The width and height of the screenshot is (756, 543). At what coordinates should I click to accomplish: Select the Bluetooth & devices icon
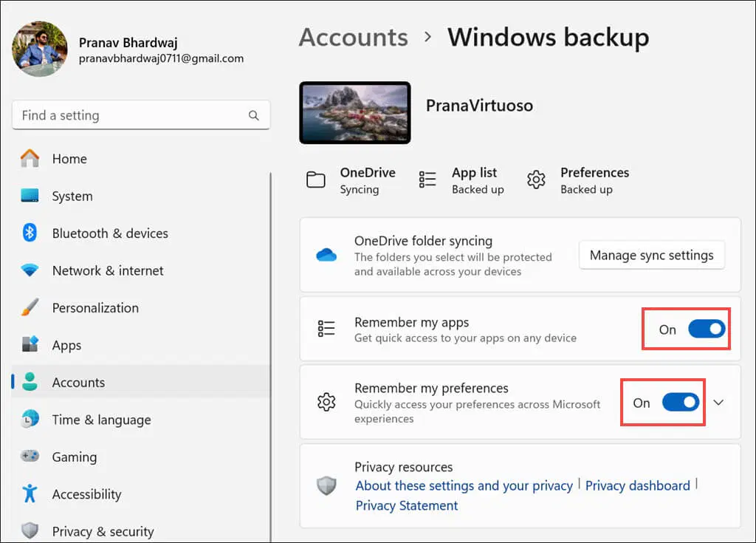tap(30, 233)
